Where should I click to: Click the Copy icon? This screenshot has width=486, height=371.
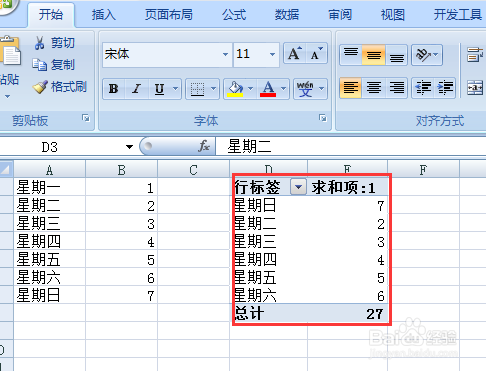pos(39,65)
